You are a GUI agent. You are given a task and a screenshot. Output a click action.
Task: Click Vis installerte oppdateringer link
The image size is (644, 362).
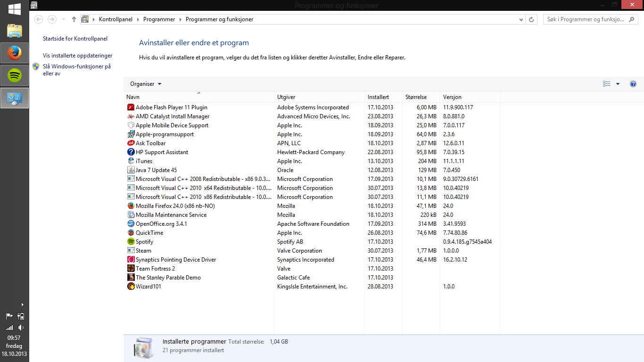click(77, 56)
